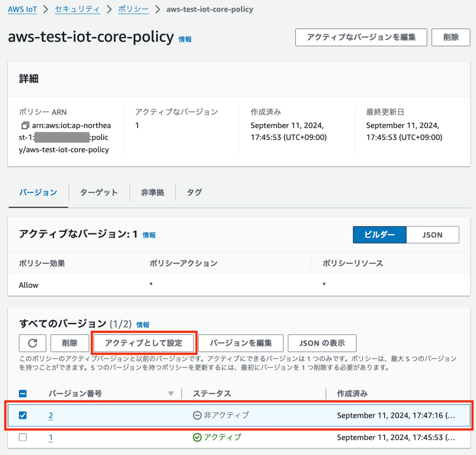Image resolution: width=476 pixels, height=455 pixels.
Task: Click the policy ARN text
Action: point(65,137)
